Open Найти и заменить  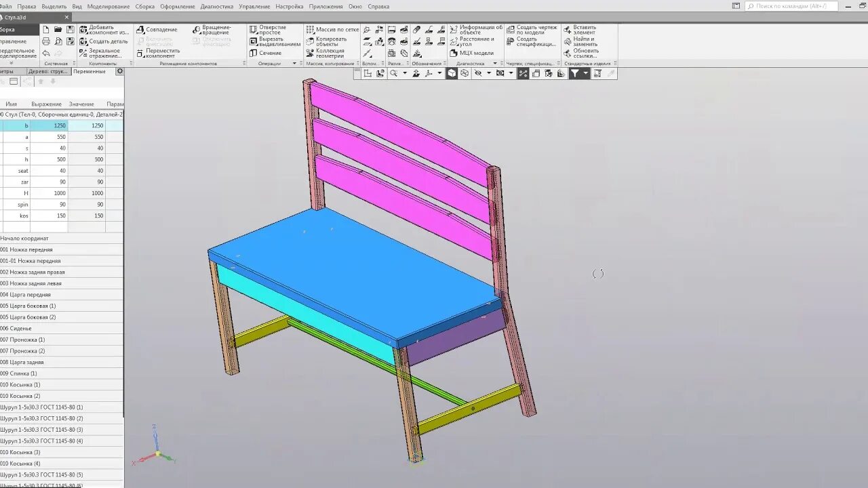click(580, 41)
